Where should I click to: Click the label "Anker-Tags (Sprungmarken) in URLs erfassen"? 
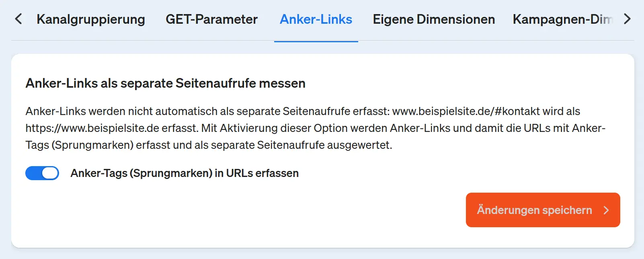tap(185, 173)
